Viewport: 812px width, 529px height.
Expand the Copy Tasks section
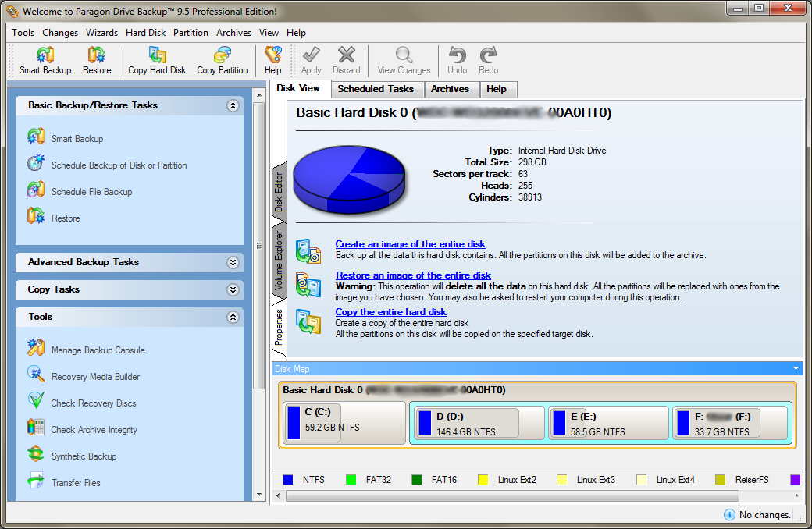tap(232, 289)
